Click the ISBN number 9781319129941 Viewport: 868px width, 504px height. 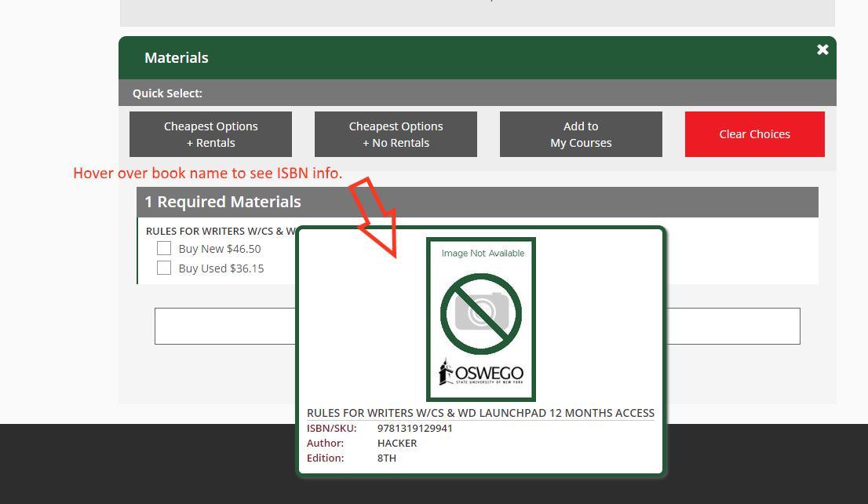coord(414,428)
